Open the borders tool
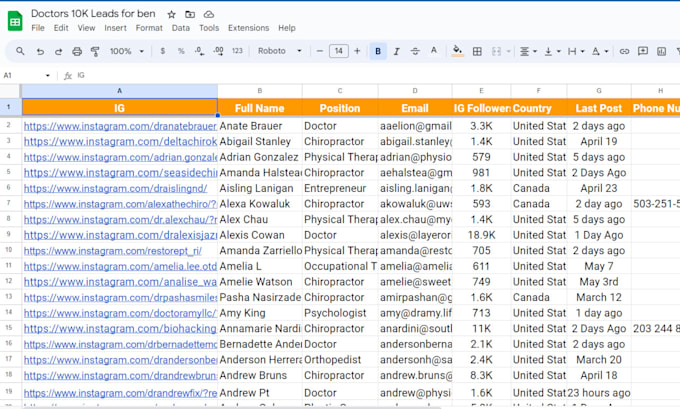 coord(477,51)
